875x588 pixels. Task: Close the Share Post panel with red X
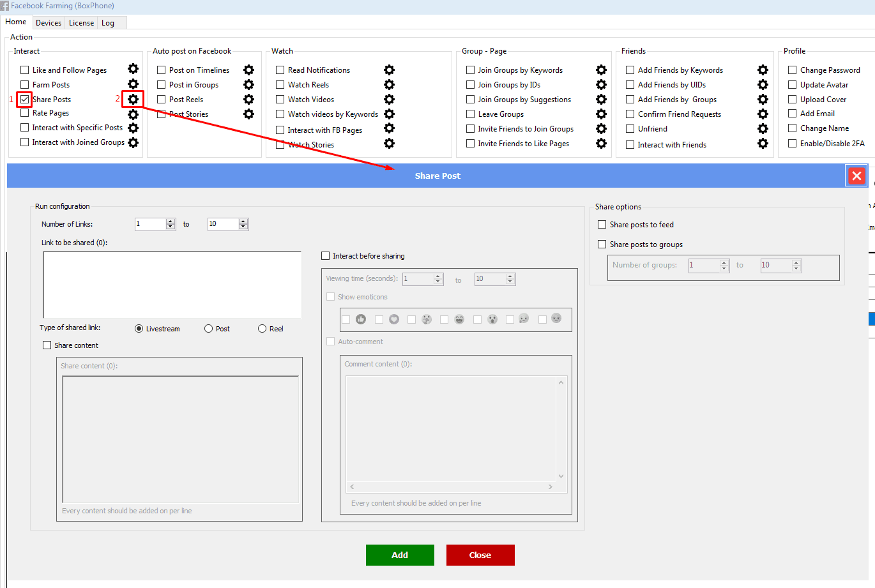pos(856,176)
